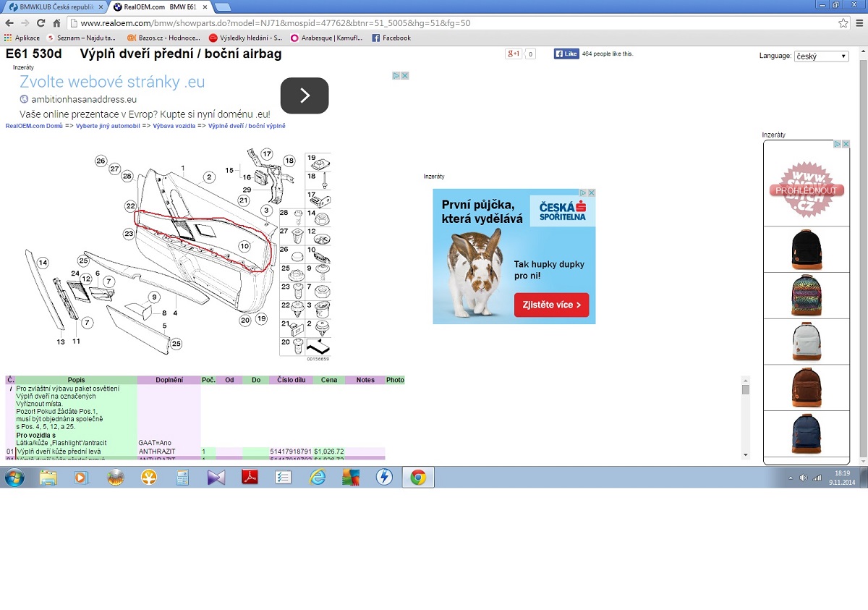This screenshot has height=610, width=868.
Task: Click the 'Zjistěte více' button in bank ad
Action: point(551,305)
